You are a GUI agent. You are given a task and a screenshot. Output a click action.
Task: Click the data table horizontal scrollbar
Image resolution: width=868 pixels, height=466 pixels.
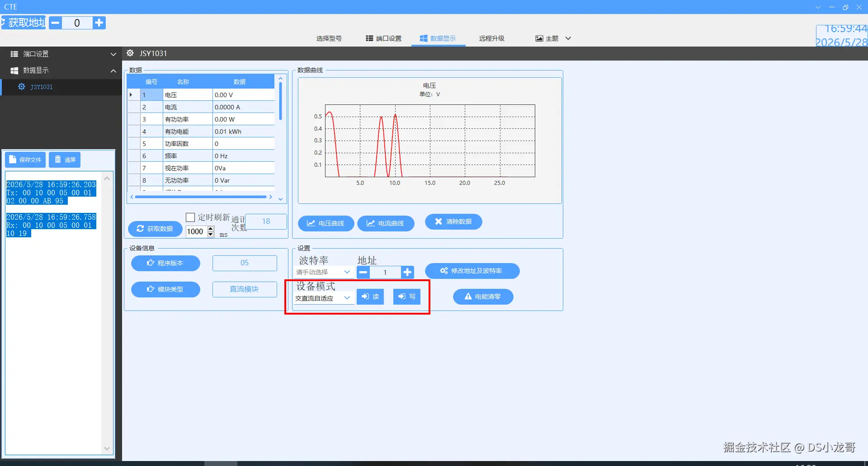pos(201,197)
